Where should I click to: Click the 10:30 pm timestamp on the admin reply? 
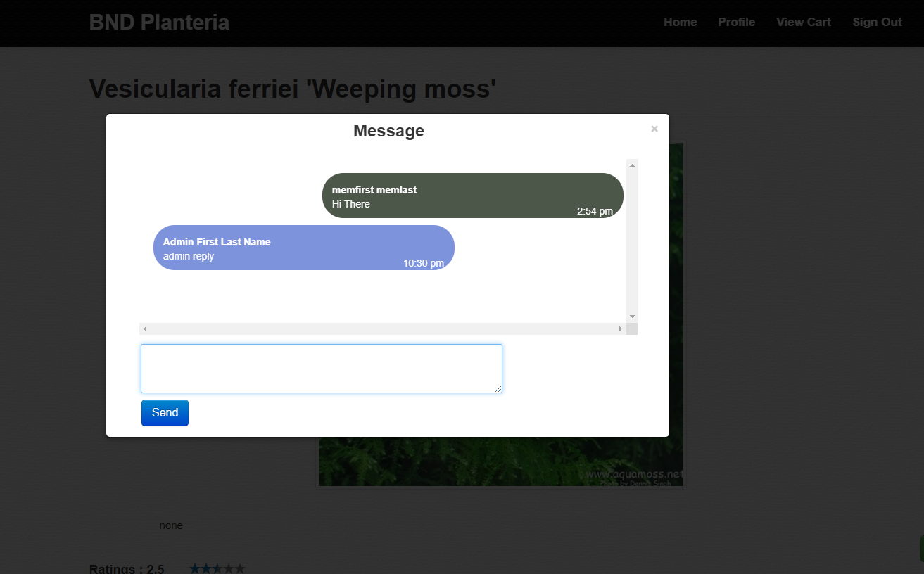pos(423,264)
